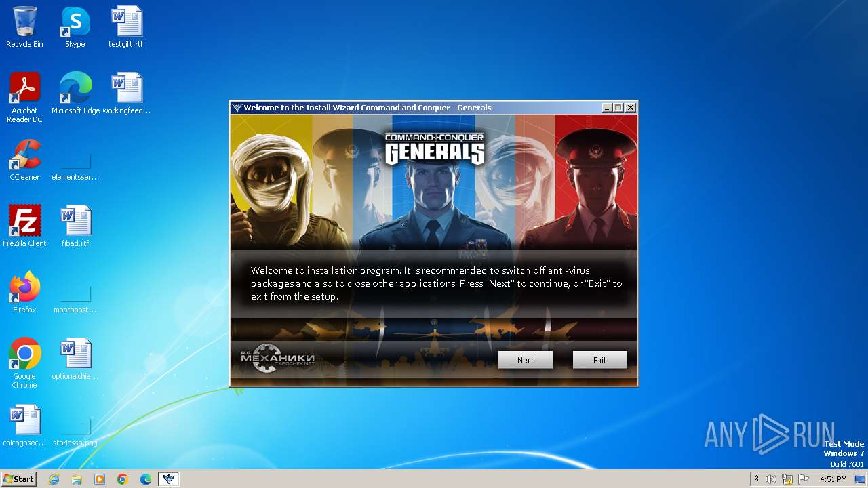Click Exit to quit the setup

599,360
